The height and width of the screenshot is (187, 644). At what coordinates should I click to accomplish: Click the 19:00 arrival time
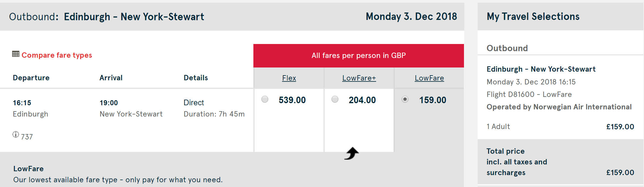(109, 103)
